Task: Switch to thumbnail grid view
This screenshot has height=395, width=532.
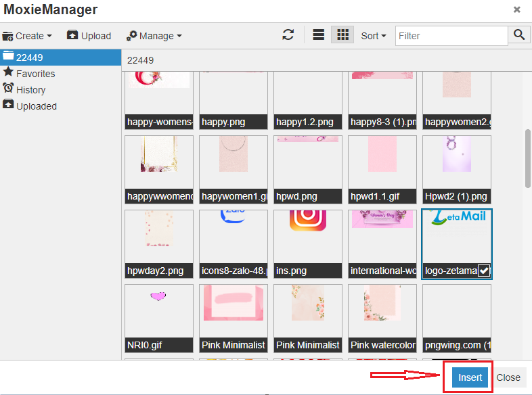Action: pyautogui.click(x=342, y=34)
